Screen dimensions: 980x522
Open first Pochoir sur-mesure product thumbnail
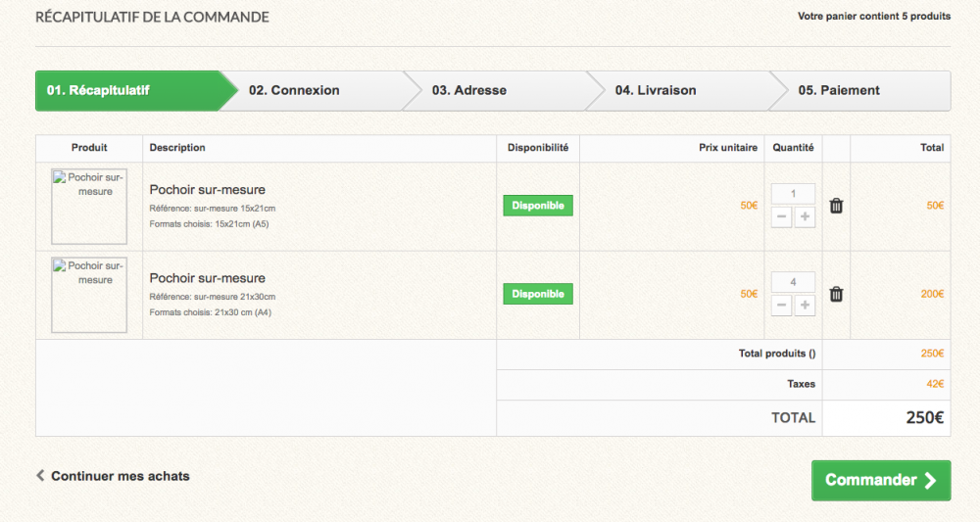click(x=89, y=206)
